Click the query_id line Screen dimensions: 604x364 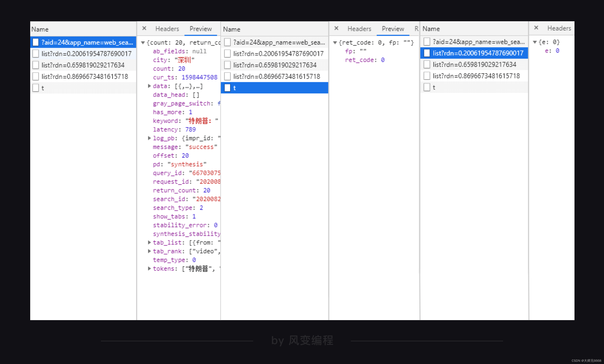tap(187, 173)
